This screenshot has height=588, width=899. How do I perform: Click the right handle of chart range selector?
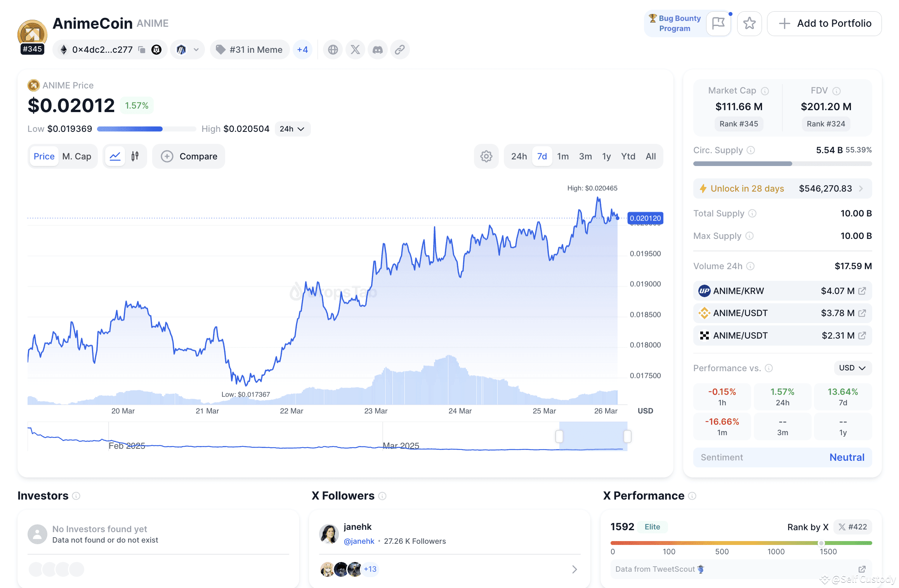(x=627, y=436)
